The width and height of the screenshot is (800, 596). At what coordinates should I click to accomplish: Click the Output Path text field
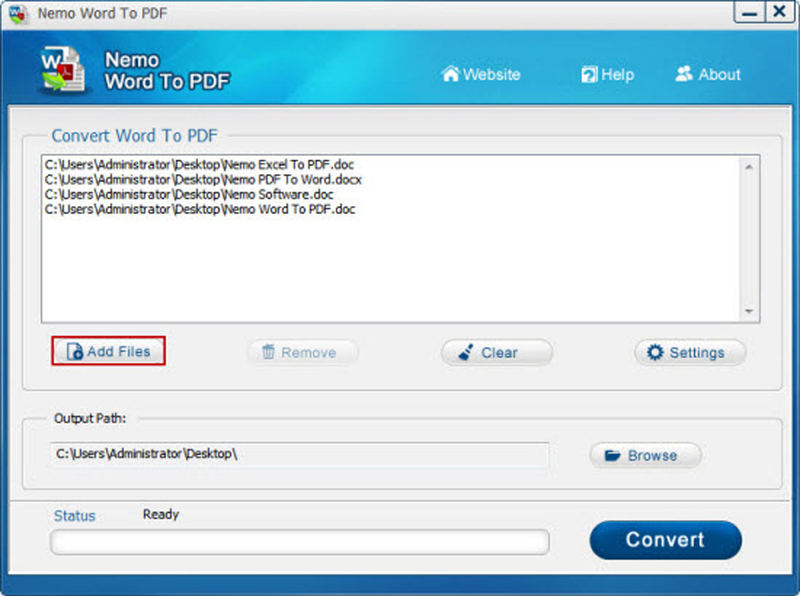(299, 454)
